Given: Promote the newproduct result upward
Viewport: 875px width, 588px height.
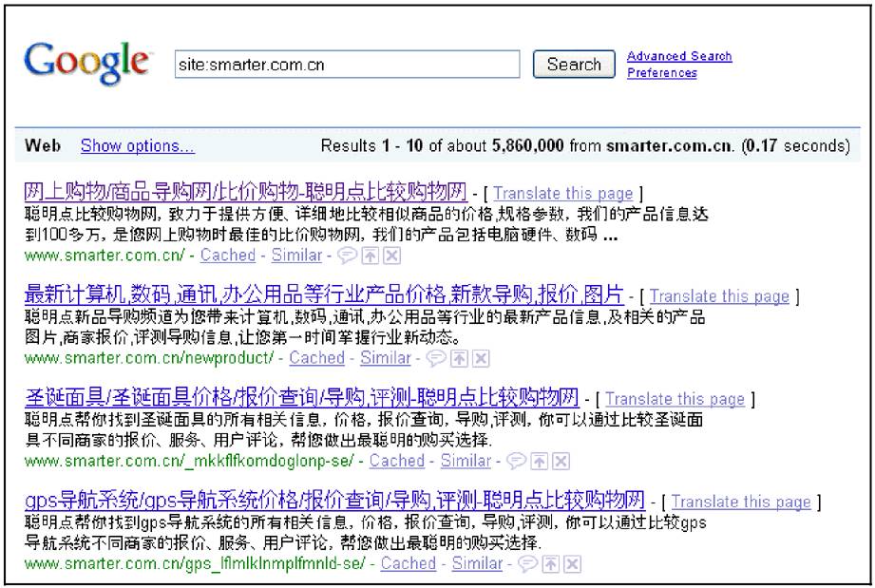Looking at the screenshot, I should tap(459, 358).
